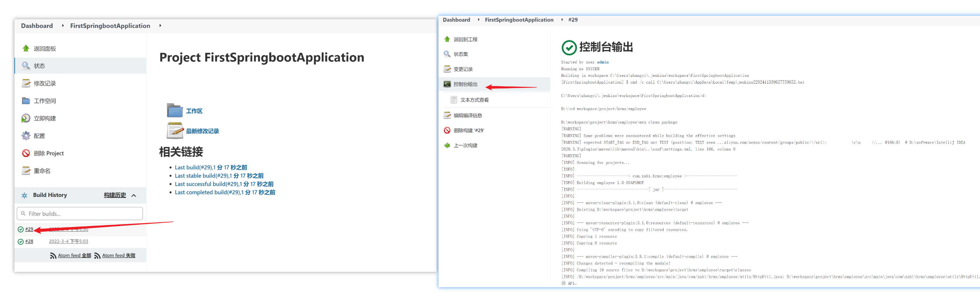Click the green arrow 返回面板 icon

(26, 48)
